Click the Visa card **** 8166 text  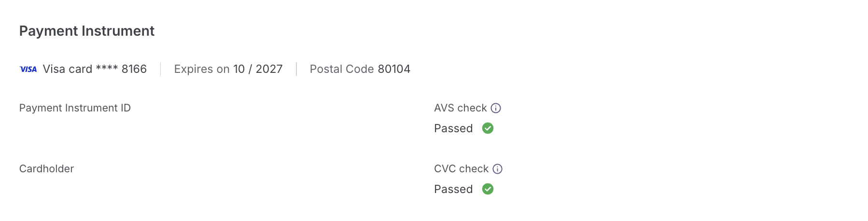click(95, 69)
